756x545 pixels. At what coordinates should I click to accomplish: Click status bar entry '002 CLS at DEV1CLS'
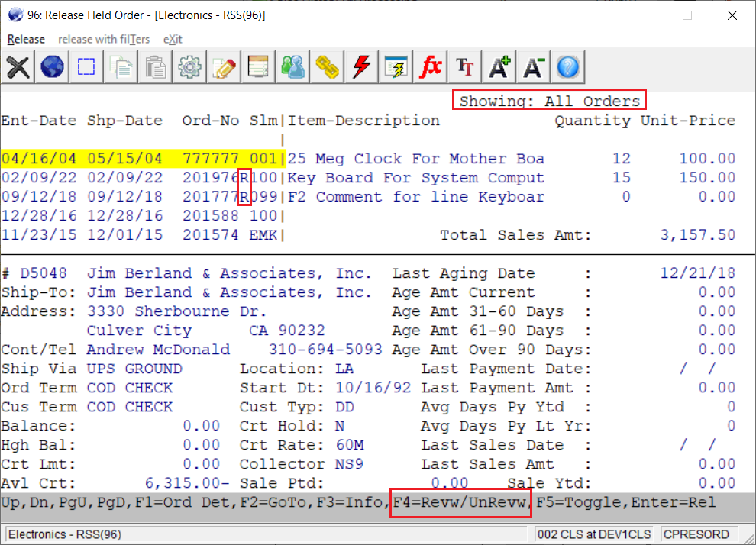pyautogui.click(x=594, y=534)
